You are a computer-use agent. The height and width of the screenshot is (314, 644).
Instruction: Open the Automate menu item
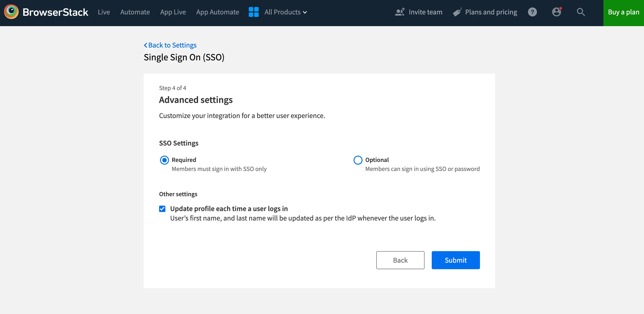[135, 12]
